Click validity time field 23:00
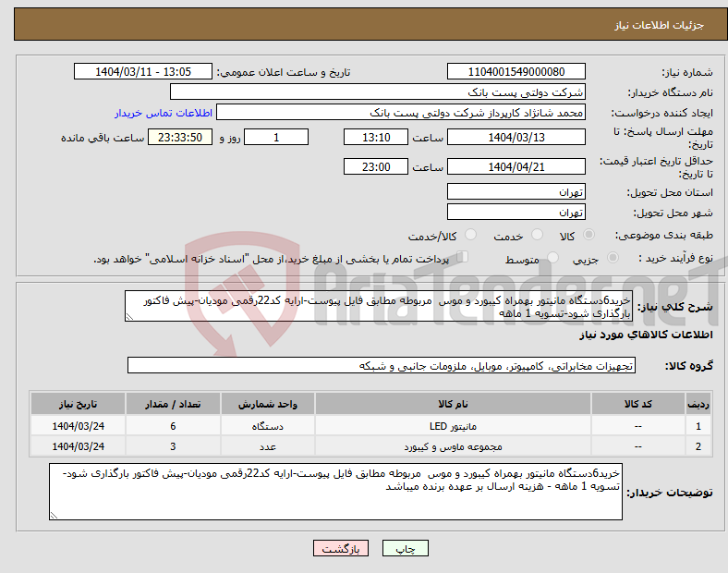 pyautogui.click(x=376, y=166)
